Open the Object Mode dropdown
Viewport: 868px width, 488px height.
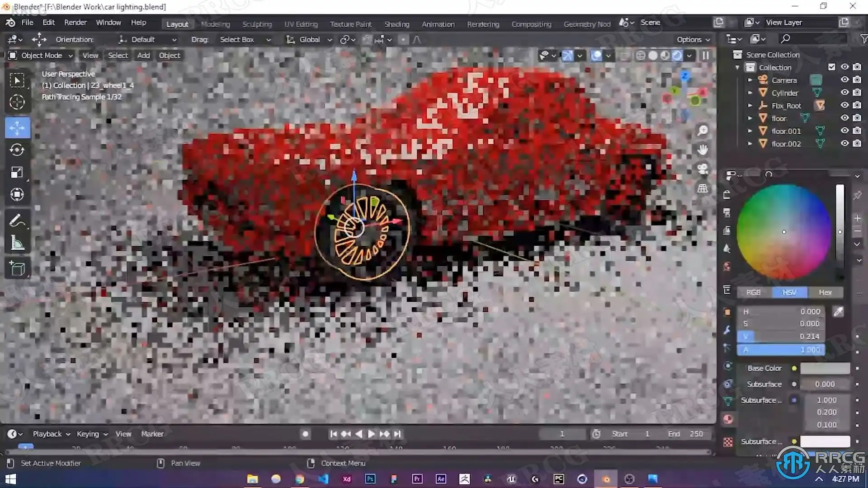click(x=41, y=56)
